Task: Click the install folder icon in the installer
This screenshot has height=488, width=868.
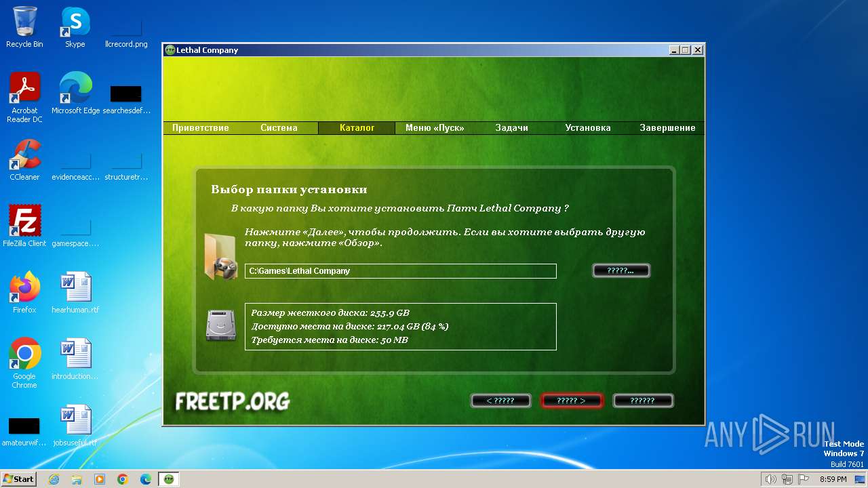Action: (220, 256)
